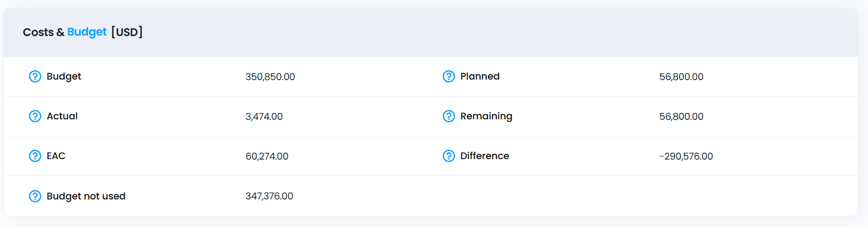868x227 pixels.
Task: Click the Budget not used label
Action: pyautogui.click(x=86, y=196)
